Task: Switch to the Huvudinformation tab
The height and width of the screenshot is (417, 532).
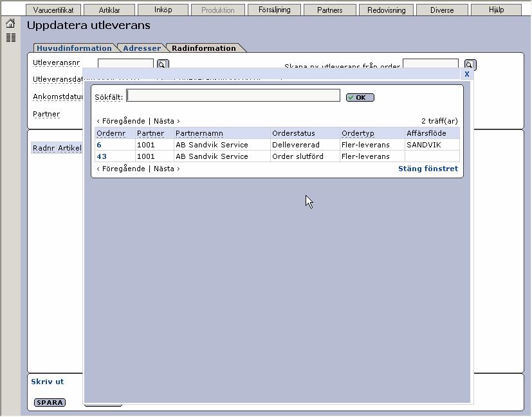Action: click(75, 48)
